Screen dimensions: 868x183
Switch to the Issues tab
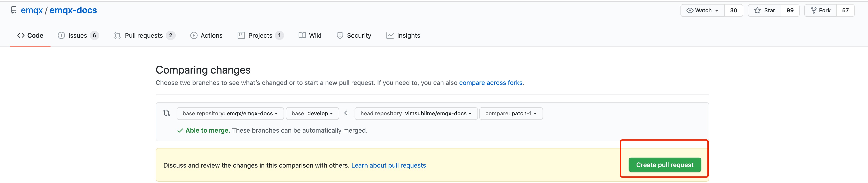tap(78, 35)
